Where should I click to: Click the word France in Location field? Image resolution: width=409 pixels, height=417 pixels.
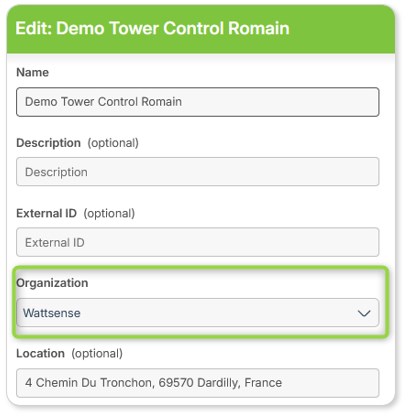pos(263,383)
